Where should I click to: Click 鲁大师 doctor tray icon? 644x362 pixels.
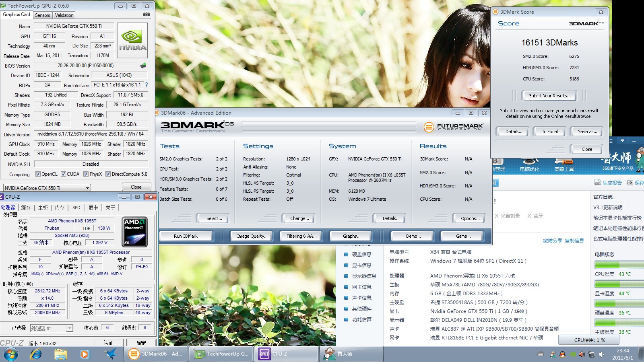pos(553,354)
